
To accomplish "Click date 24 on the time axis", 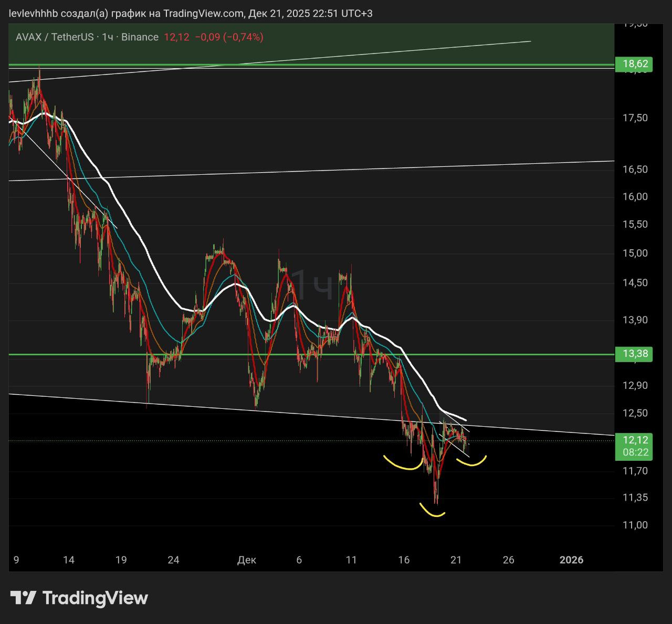I will tap(173, 560).
